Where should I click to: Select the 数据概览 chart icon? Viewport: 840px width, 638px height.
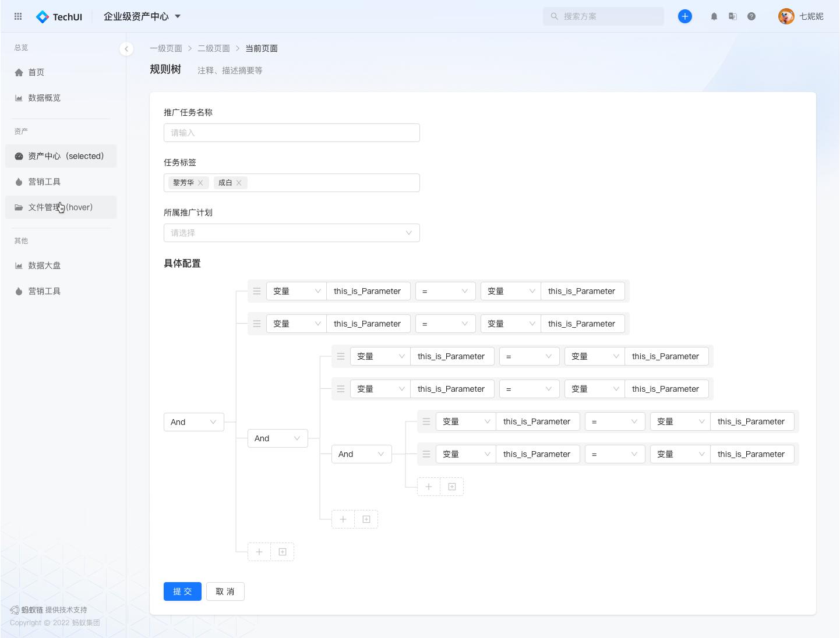click(18, 98)
